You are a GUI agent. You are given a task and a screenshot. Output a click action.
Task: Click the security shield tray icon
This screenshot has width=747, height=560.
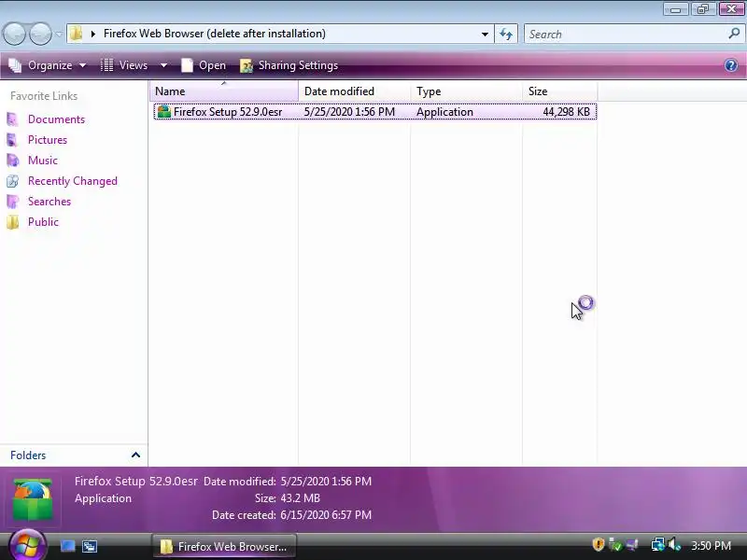tap(599, 544)
